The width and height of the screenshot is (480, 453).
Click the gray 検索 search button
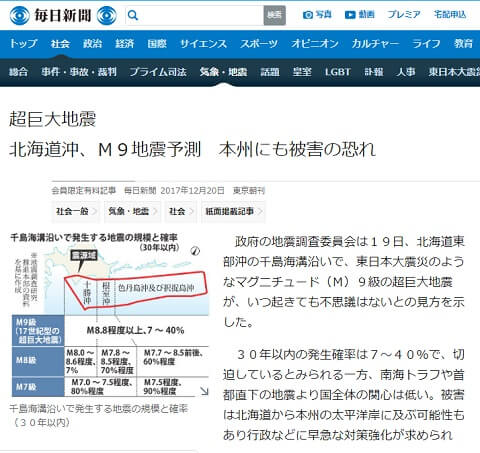[274, 15]
